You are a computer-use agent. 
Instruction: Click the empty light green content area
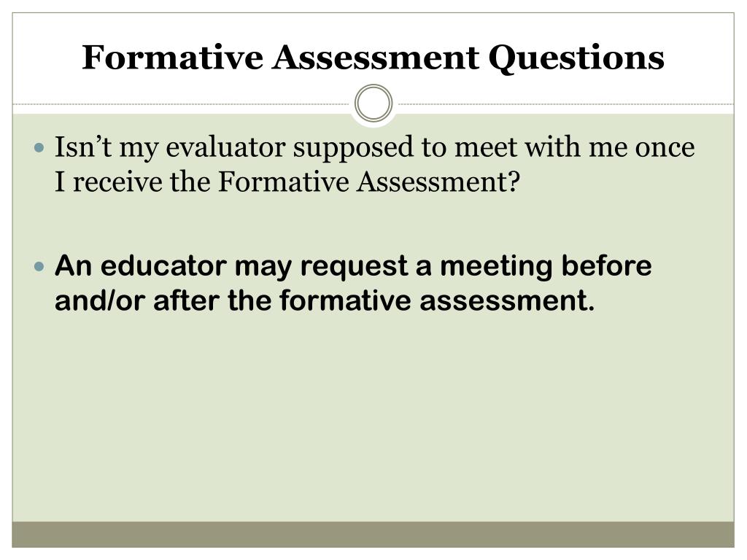pos(373,419)
